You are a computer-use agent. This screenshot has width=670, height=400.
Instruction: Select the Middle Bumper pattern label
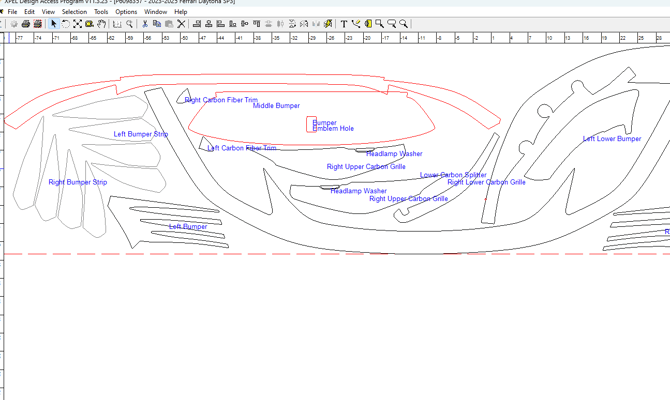276,106
